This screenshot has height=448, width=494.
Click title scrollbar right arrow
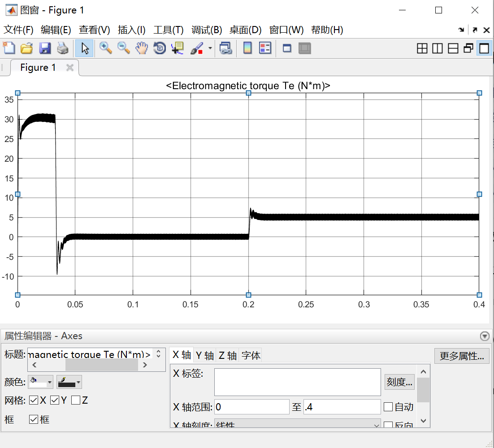tap(145, 365)
